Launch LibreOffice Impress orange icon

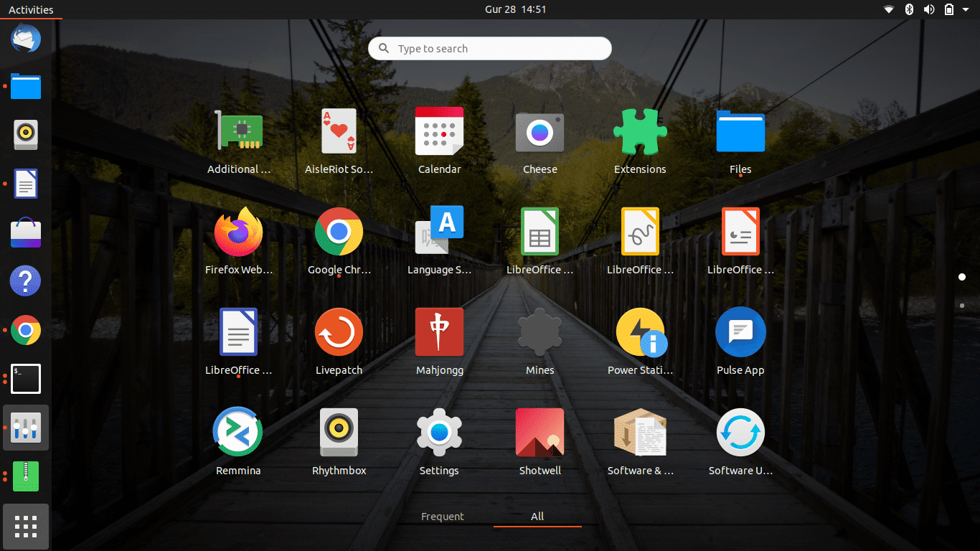[x=740, y=232]
